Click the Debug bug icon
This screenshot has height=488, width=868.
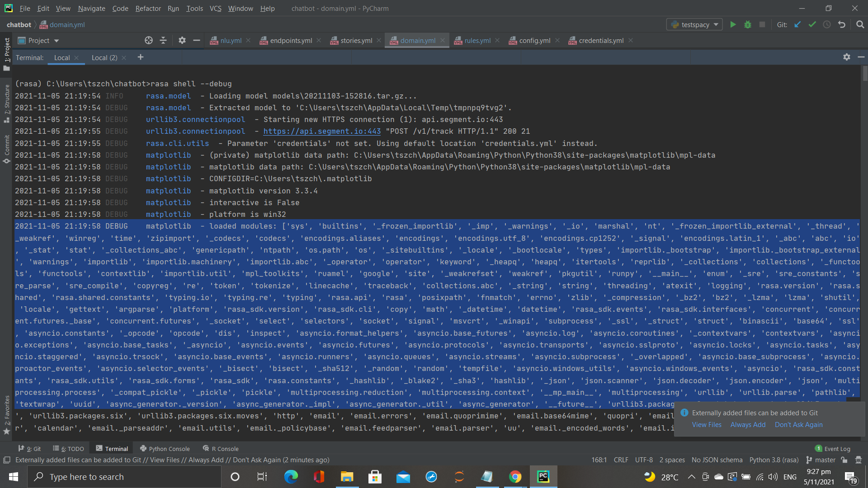pyautogui.click(x=747, y=24)
